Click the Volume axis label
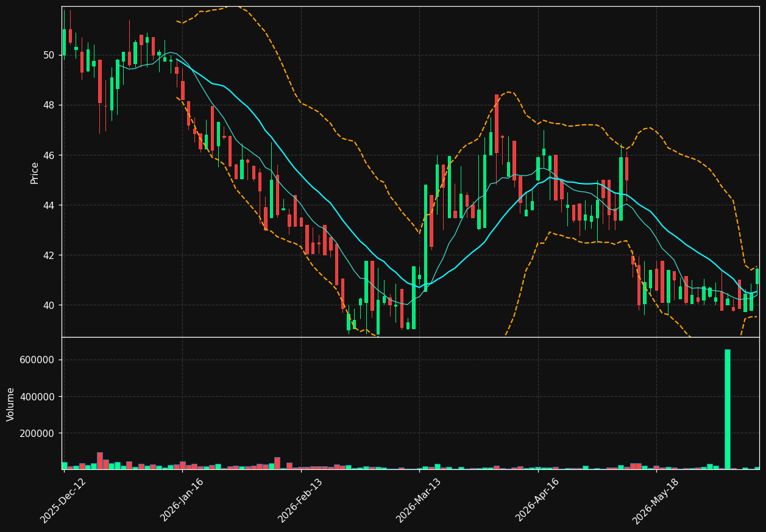This screenshot has height=532, width=766. (x=11, y=404)
